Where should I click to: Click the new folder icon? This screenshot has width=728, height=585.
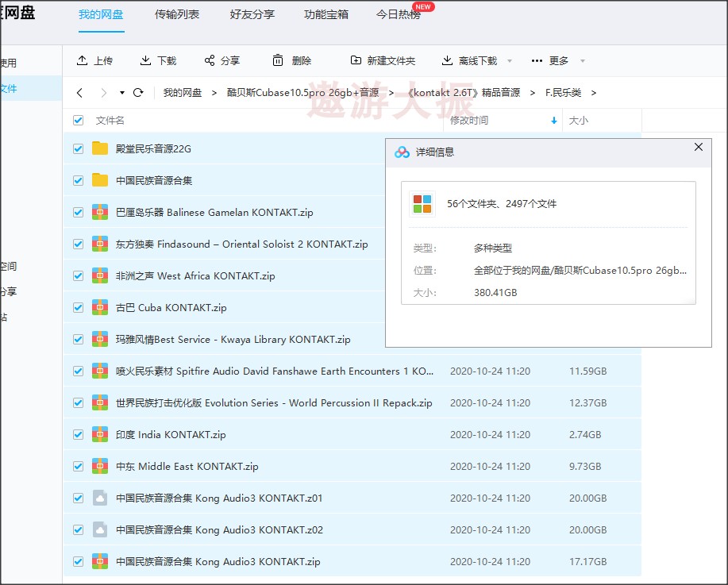356,61
